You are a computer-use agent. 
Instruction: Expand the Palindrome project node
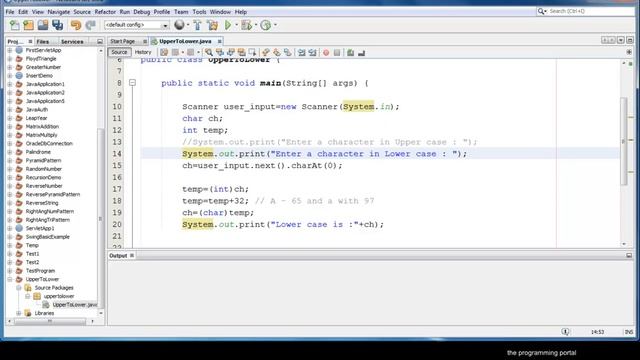pyautogui.click(x=10, y=152)
